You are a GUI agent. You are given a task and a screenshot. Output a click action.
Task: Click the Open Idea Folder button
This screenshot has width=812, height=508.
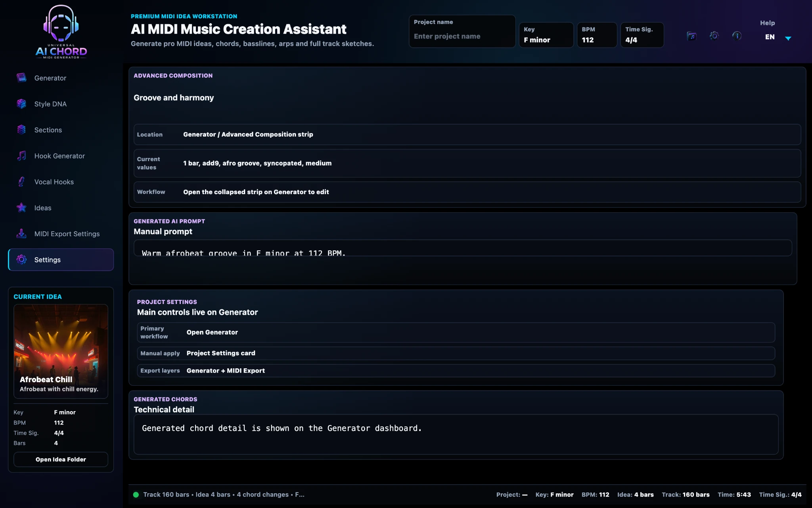coord(61,459)
